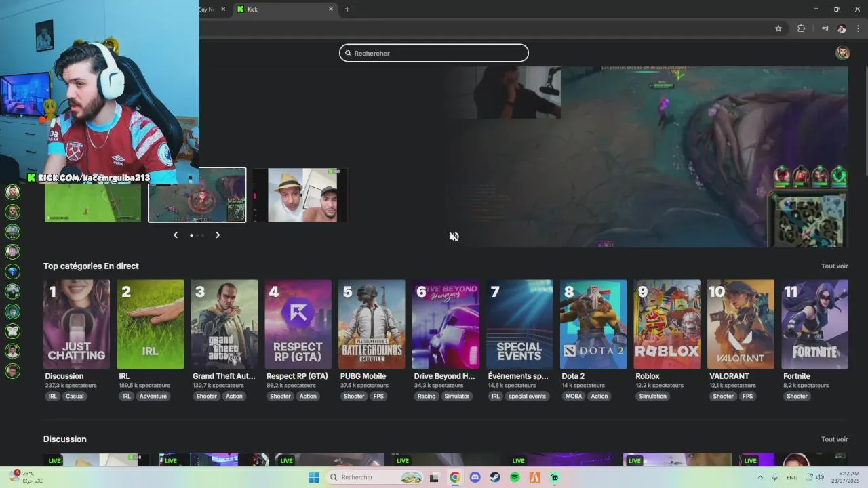Open the Respect RP (GTA) category card

[x=298, y=324]
